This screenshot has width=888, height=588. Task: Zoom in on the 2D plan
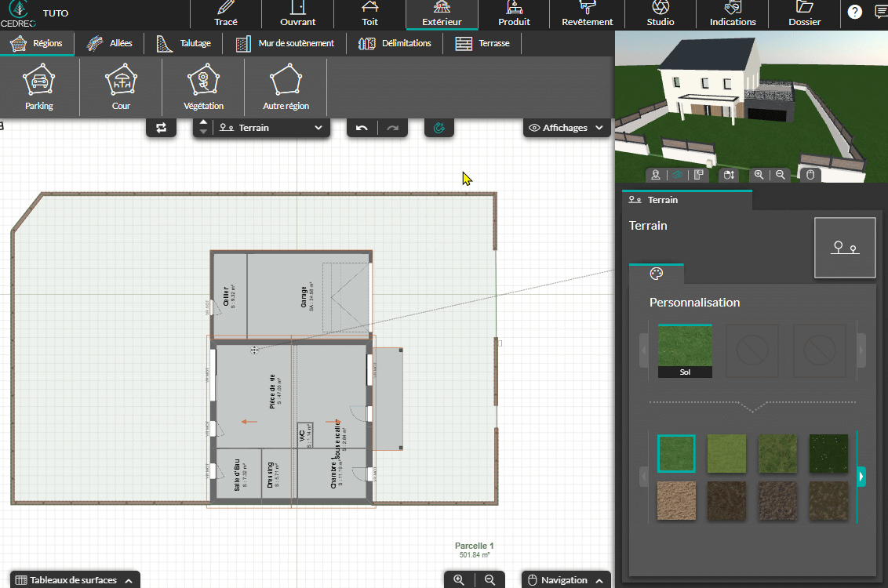click(459, 579)
